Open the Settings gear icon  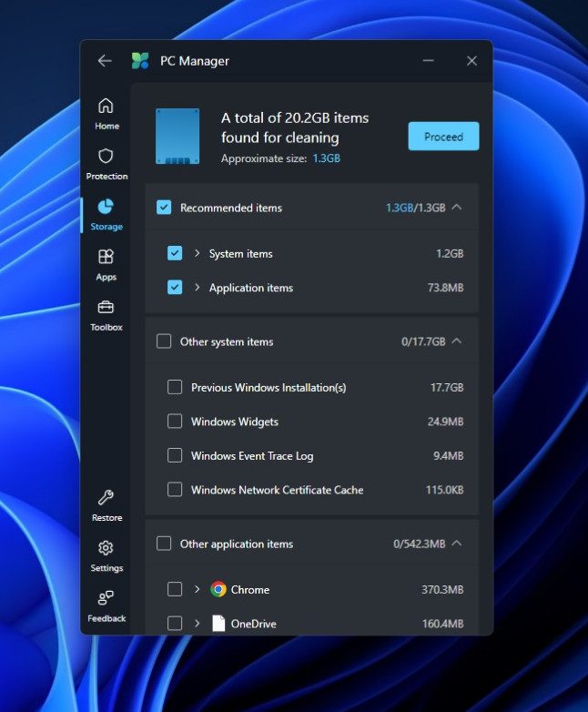click(106, 548)
